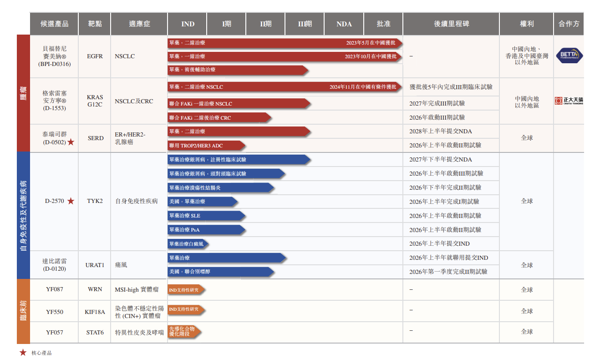
Task: Select the 候選產品 column header
Action: pyautogui.click(x=55, y=24)
